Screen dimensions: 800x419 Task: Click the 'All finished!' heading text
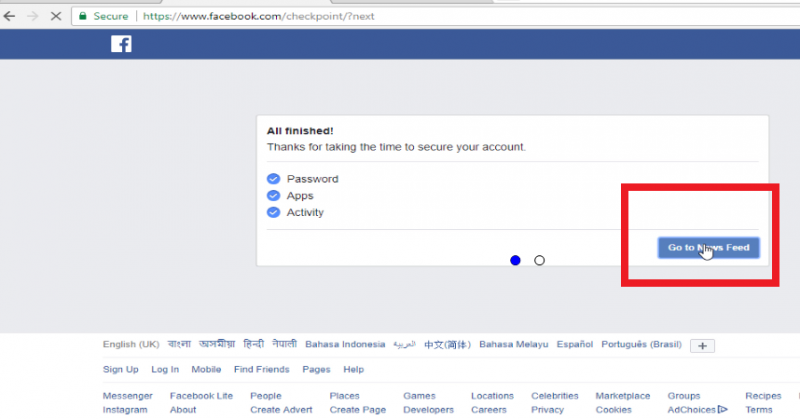coord(300,131)
